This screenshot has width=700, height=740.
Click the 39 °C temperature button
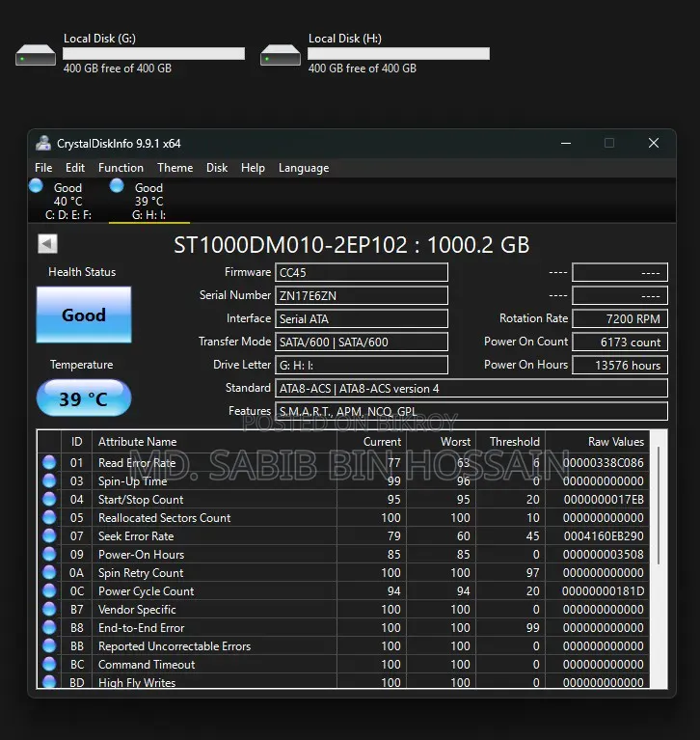click(x=84, y=398)
